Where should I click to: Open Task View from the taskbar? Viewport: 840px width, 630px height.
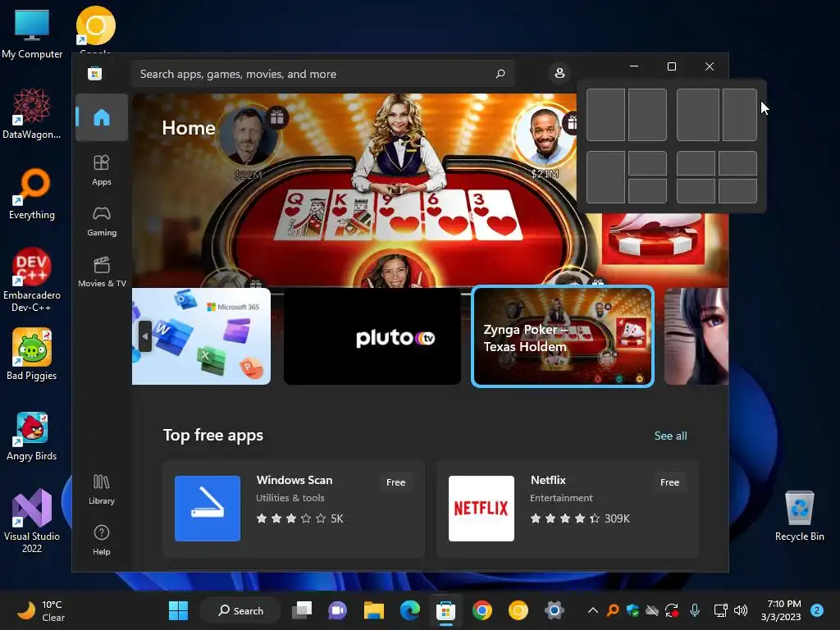[x=302, y=610]
